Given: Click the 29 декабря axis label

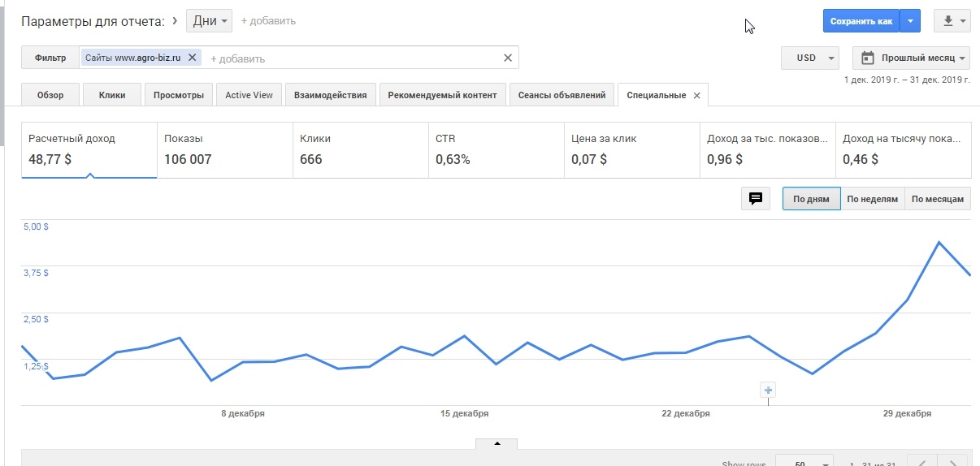Looking at the screenshot, I should pos(907,413).
